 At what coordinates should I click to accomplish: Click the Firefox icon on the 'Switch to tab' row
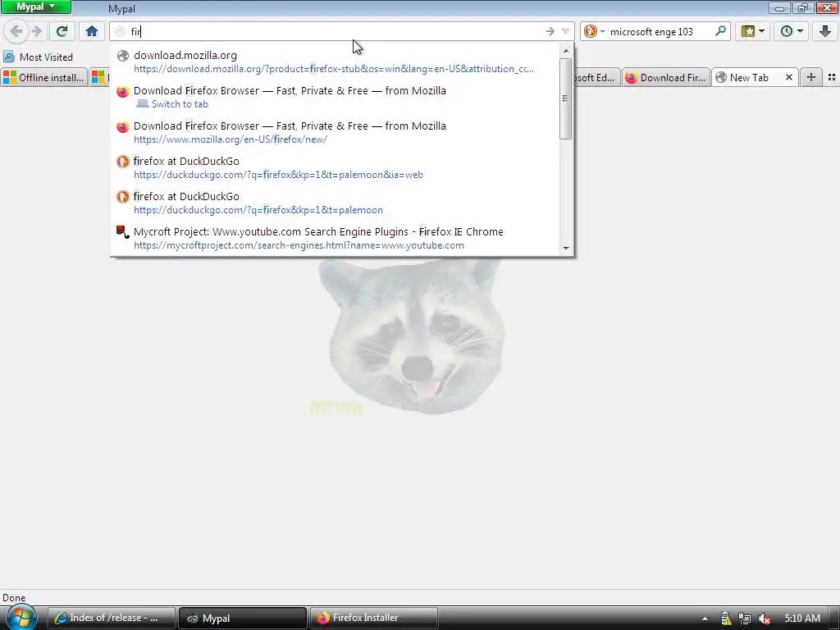[x=123, y=91]
